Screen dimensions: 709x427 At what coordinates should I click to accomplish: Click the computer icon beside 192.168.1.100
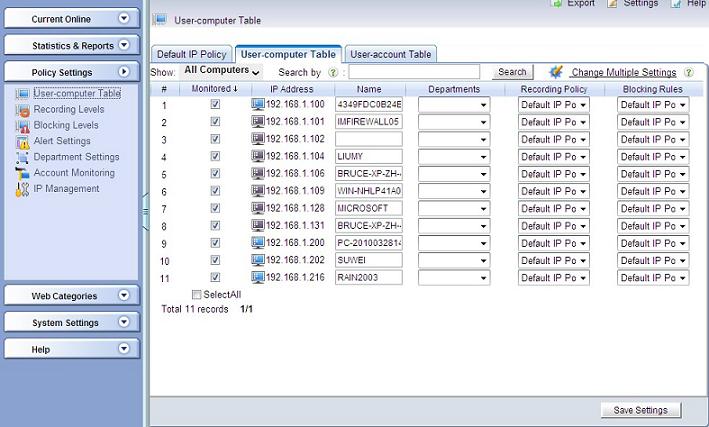pos(258,104)
